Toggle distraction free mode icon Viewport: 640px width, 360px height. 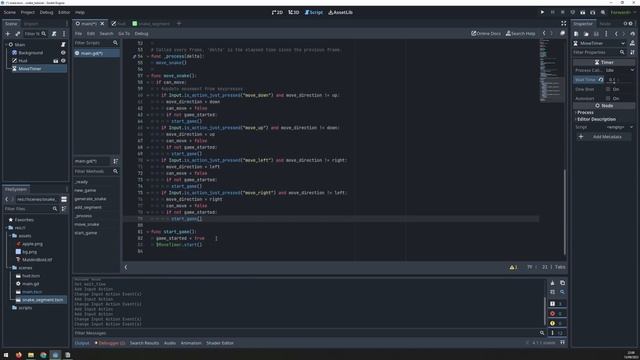click(x=564, y=24)
